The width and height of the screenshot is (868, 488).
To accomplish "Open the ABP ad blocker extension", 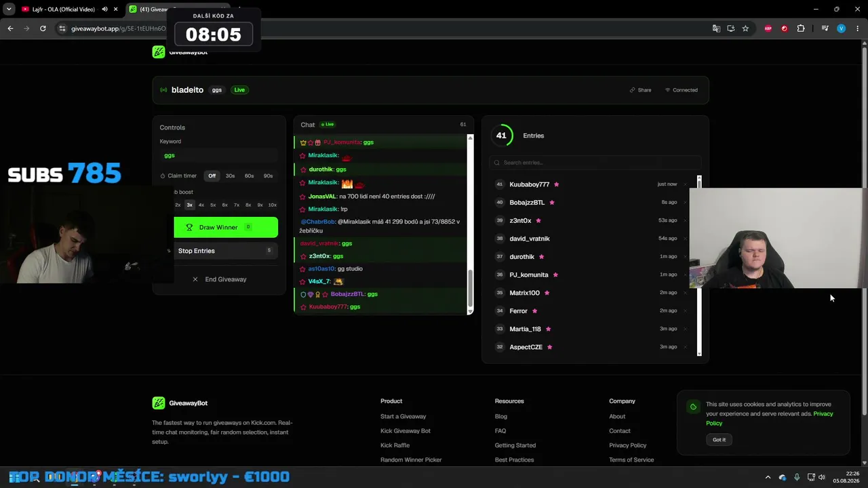I will pos(768,28).
